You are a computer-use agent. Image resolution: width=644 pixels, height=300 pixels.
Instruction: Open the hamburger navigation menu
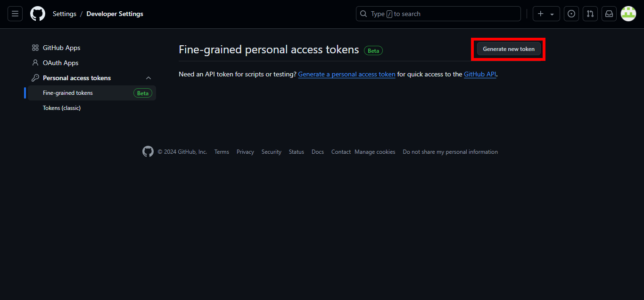point(15,14)
